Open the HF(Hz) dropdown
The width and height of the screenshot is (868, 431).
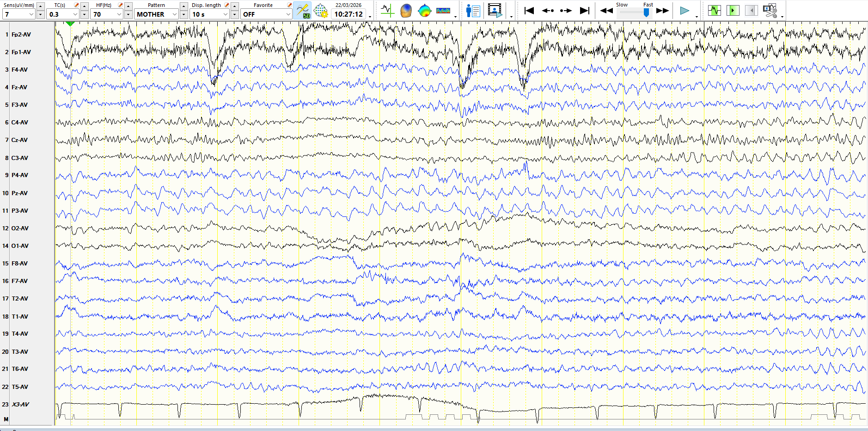coord(107,14)
